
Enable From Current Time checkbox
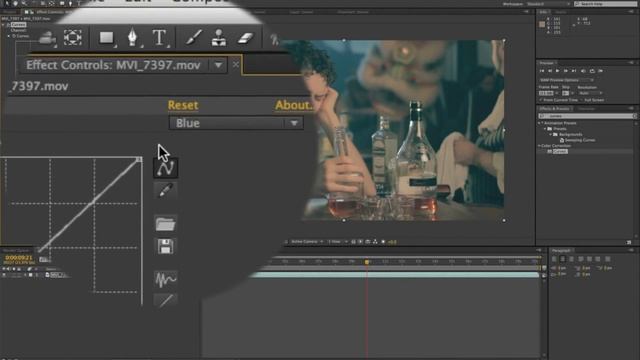click(541, 100)
